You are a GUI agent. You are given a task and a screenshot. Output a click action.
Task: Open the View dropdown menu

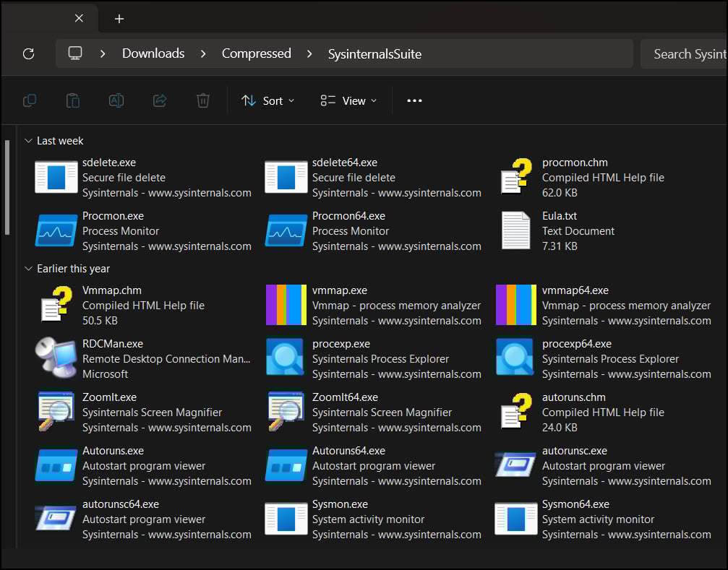pyautogui.click(x=348, y=100)
